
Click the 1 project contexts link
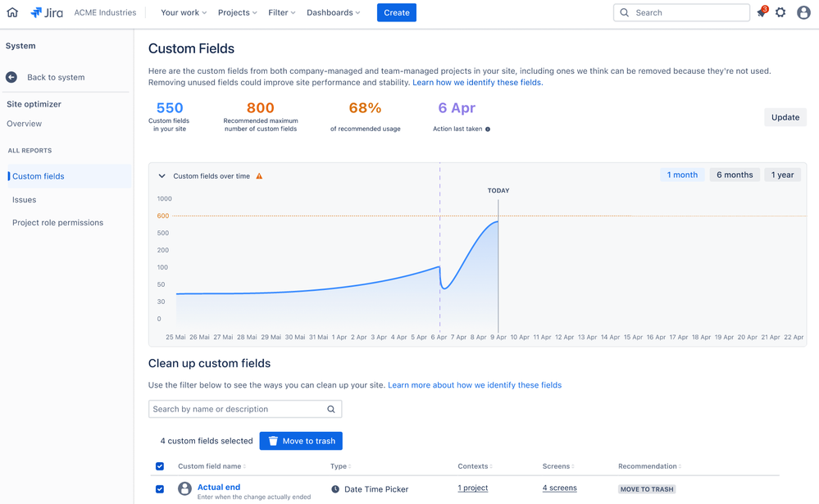tap(473, 488)
